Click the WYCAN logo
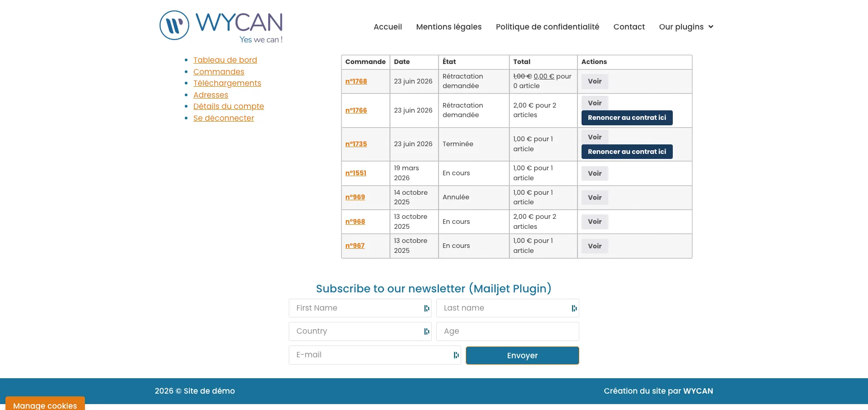This screenshot has height=410, width=868. tap(221, 26)
